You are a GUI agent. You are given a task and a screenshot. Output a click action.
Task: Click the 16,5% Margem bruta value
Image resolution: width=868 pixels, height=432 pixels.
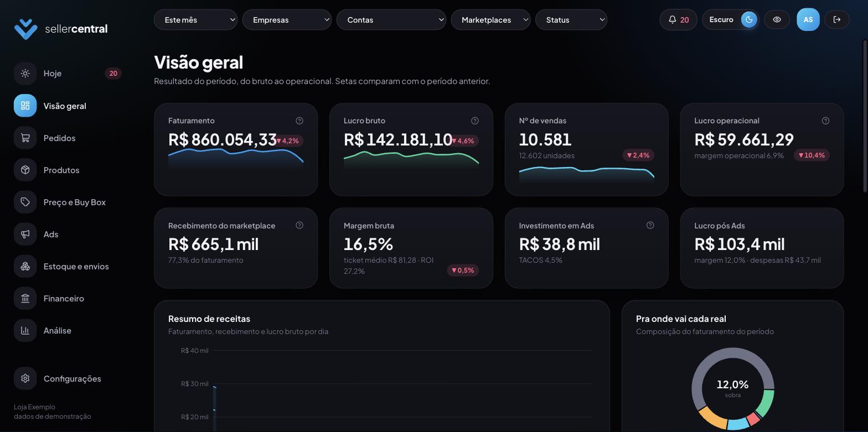368,244
